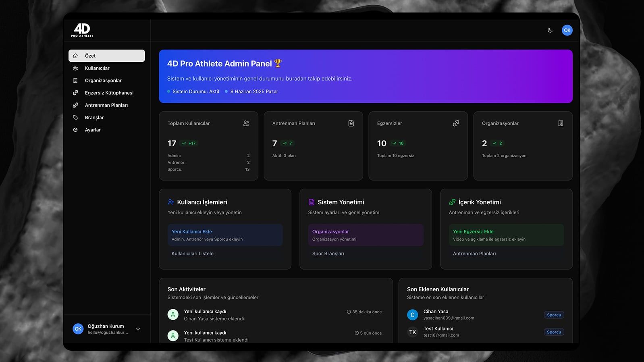Expand the Oğuzhan Kurum account chevron

(x=138, y=329)
